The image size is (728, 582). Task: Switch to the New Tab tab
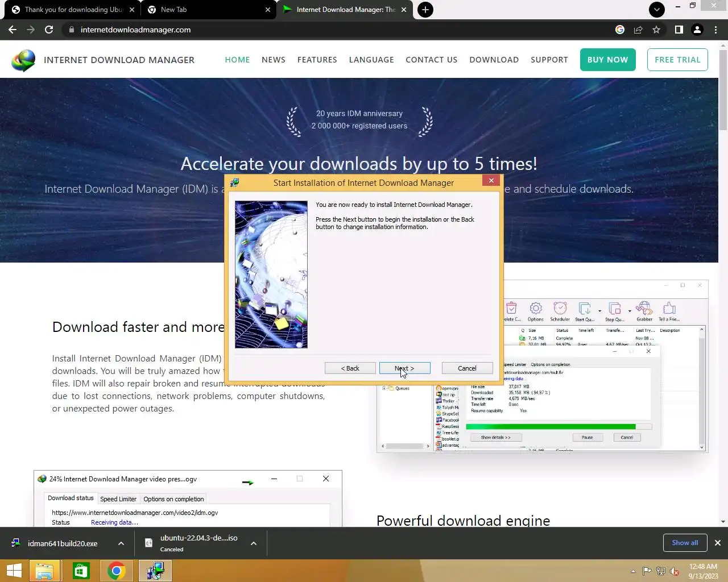208,10
